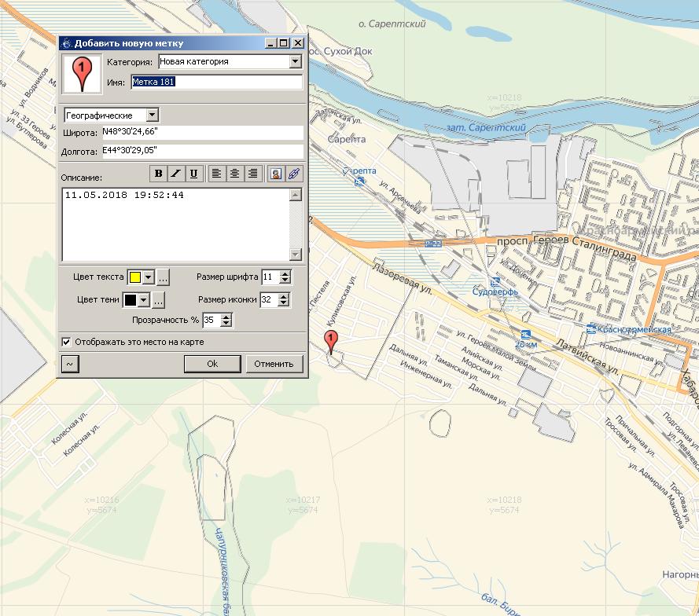Click the Широта latitude input field
This screenshot has height=616, width=699.
click(x=202, y=132)
